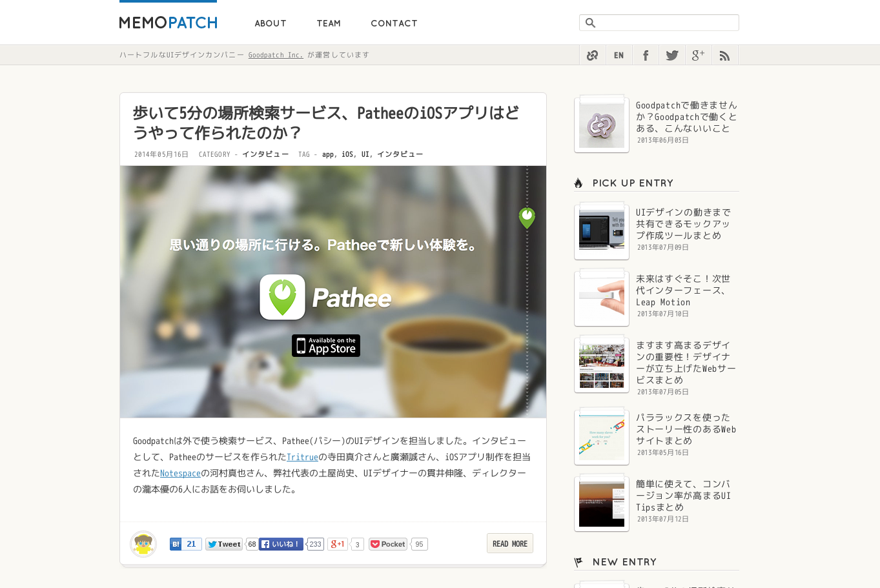Select the インタビュー category link
880x588 pixels.
tap(265, 154)
